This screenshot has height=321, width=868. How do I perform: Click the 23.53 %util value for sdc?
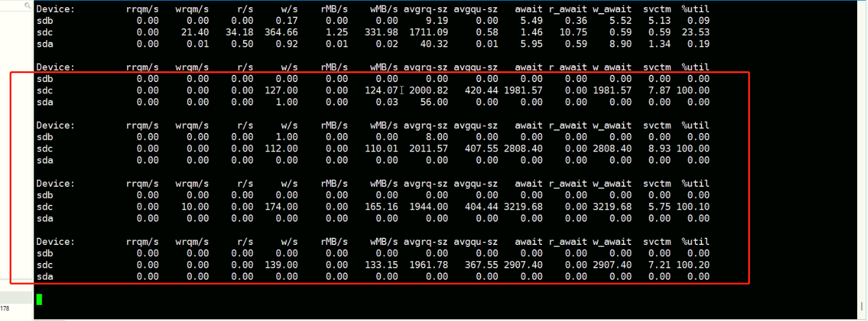[695, 32]
